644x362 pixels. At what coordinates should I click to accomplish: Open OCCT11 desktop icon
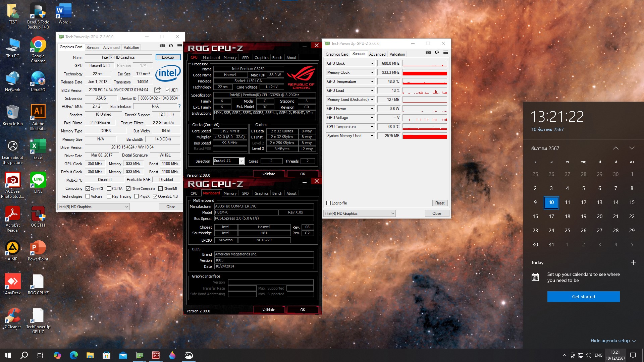[x=38, y=216]
